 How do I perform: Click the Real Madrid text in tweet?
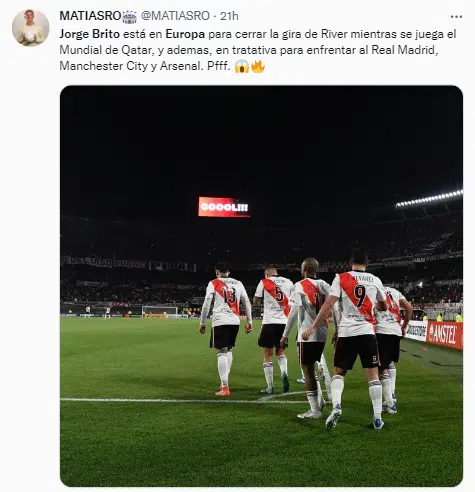403,50
